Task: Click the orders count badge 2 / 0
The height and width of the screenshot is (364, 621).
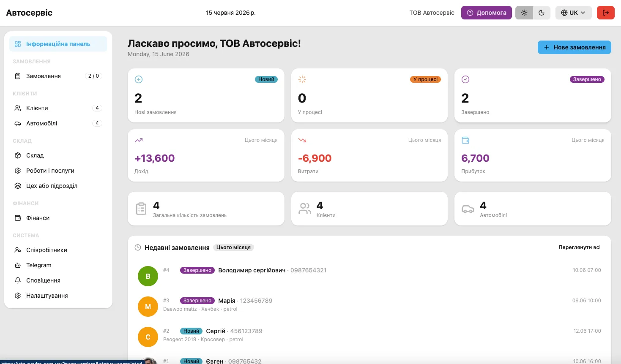Action: click(93, 76)
